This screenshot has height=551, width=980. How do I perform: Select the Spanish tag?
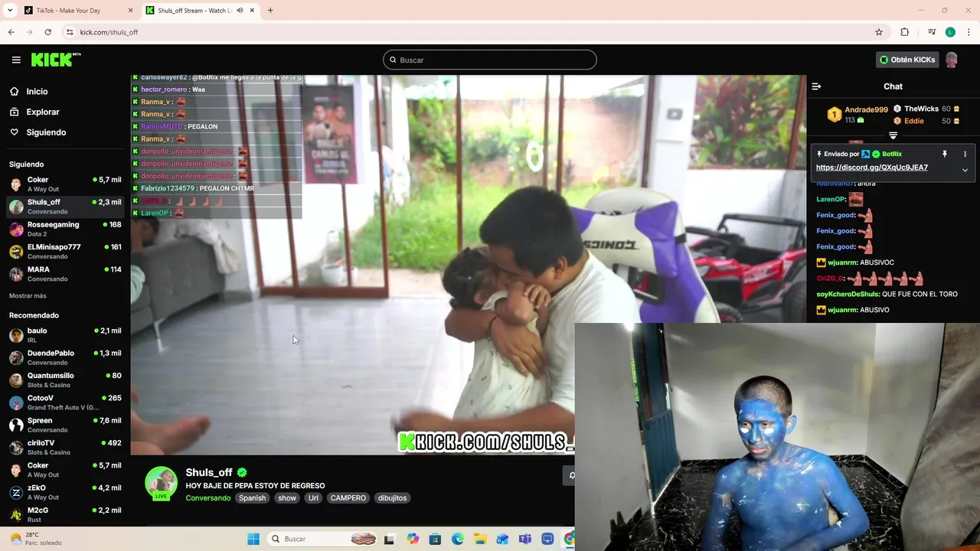(x=252, y=498)
